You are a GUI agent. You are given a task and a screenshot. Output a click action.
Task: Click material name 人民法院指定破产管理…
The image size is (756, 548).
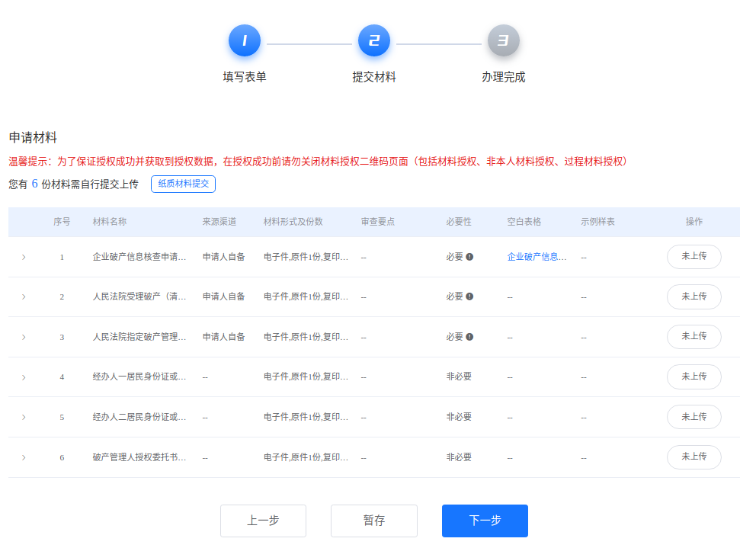[x=139, y=337]
